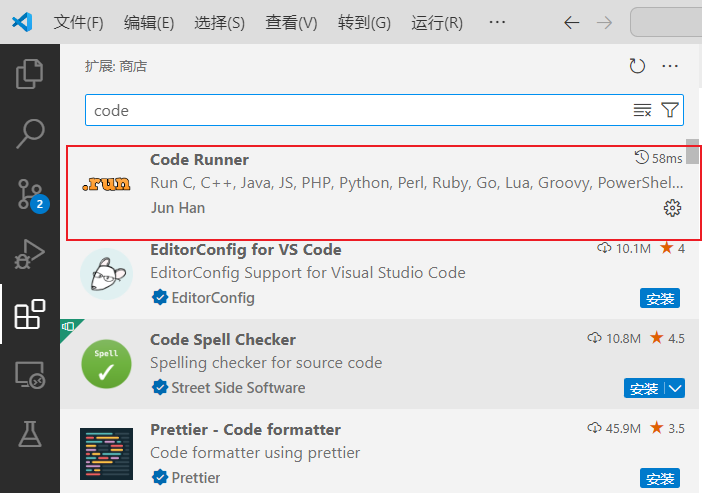Open the 文件(F) menu
702x493 pixels.
coord(78,22)
